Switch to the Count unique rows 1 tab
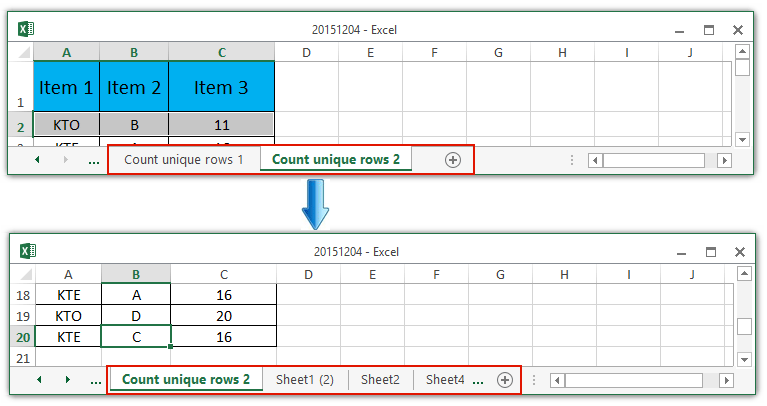The width and height of the screenshot is (767, 406). coord(183,160)
